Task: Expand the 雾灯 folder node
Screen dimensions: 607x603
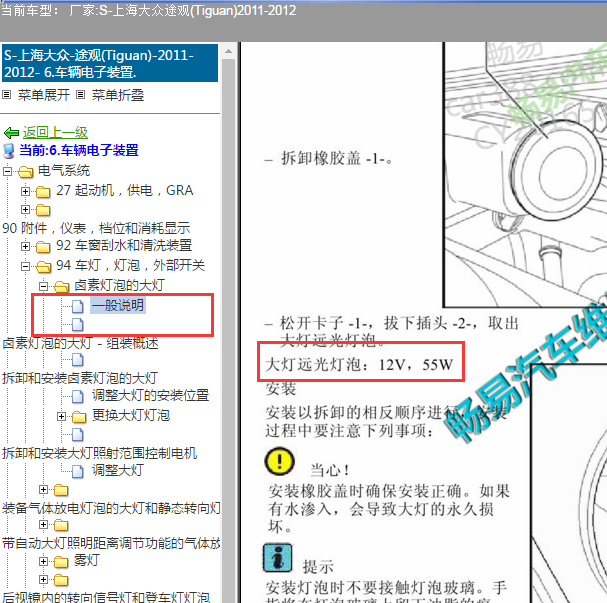Action: click(44, 561)
